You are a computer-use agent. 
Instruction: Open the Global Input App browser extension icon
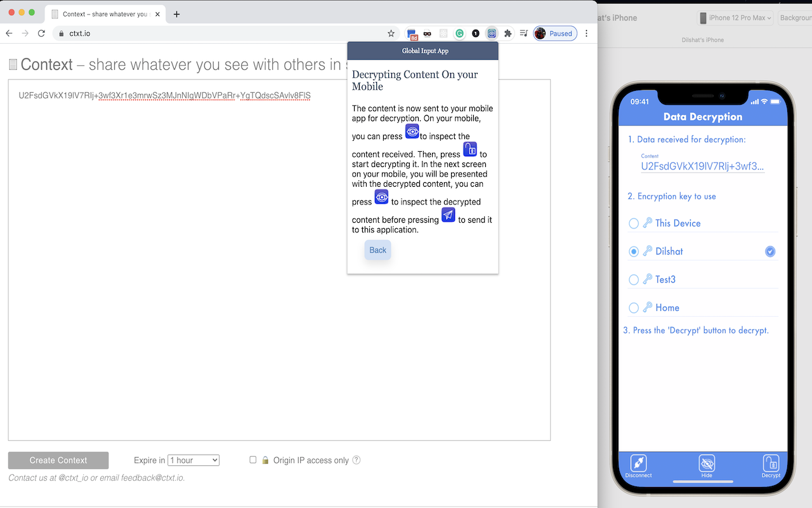point(492,33)
